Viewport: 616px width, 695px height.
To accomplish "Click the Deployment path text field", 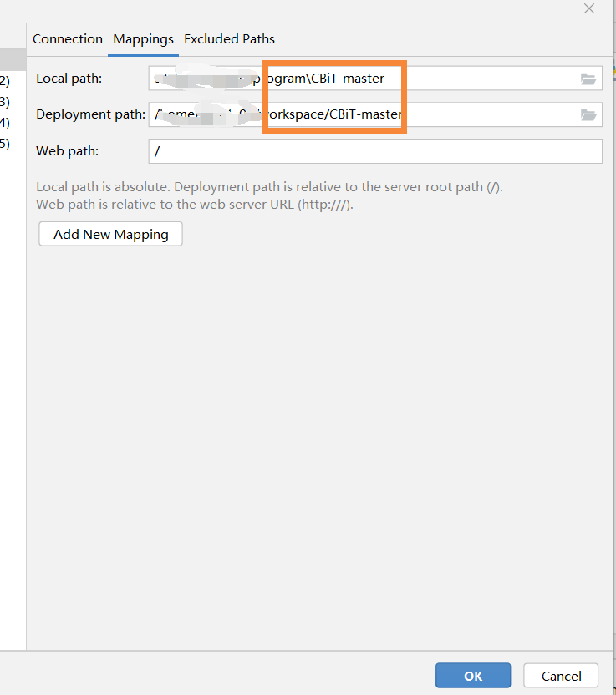I will coord(359,114).
